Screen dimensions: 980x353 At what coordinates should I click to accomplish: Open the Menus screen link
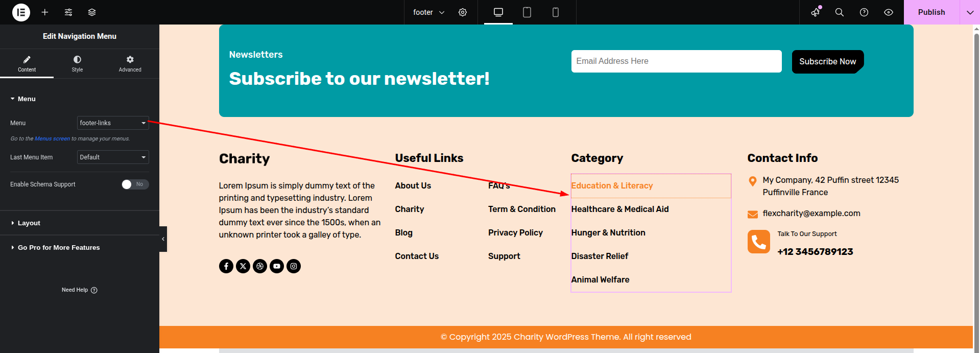(x=52, y=139)
